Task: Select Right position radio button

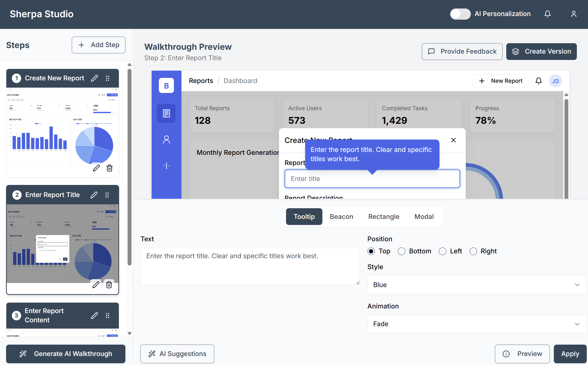Action: pos(473,251)
